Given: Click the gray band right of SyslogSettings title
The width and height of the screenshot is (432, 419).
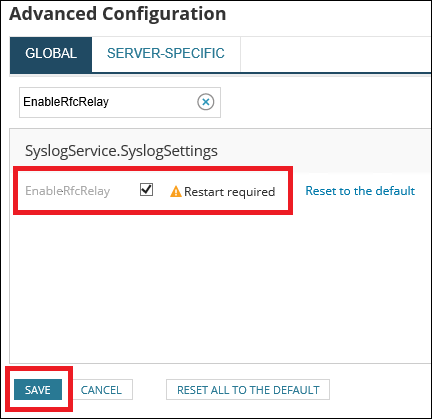Looking at the screenshot, I should point(323,151).
